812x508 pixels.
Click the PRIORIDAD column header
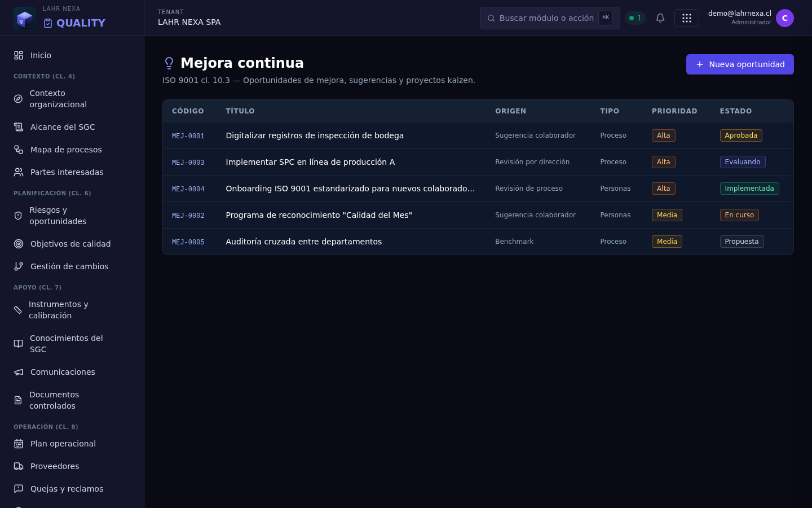(674, 111)
